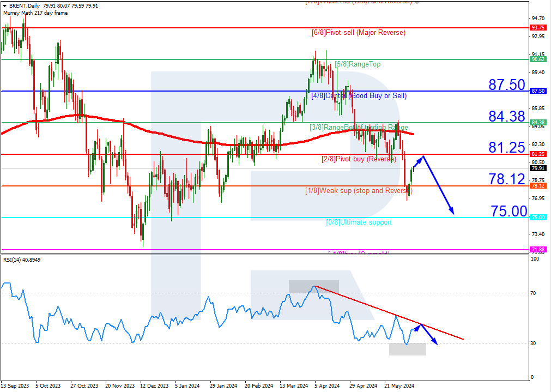Click the cyan 75.00 axis price tag
This screenshot has width=551, height=392.
coord(538,218)
